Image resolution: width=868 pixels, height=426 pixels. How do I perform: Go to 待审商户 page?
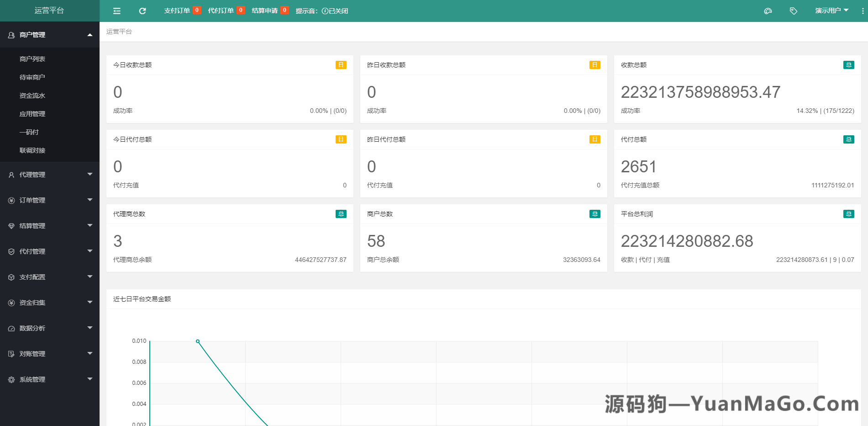pyautogui.click(x=32, y=77)
